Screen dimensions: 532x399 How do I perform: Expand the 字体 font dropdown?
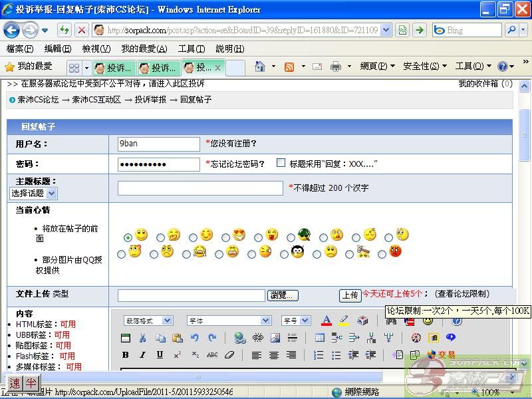pos(229,321)
